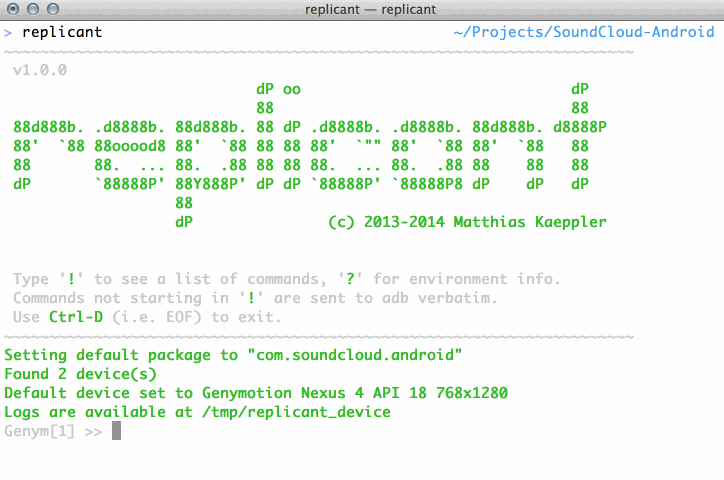This screenshot has width=724, height=480.
Task: Click 'Found 2 device(s)' output line
Action: click(80, 374)
